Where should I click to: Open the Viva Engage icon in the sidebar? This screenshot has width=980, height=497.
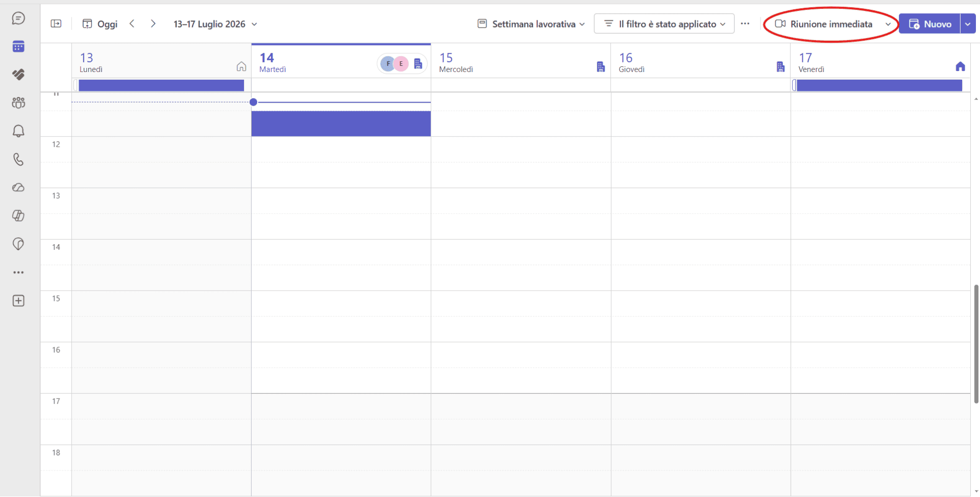pyautogui.click(x=18, y=75)
